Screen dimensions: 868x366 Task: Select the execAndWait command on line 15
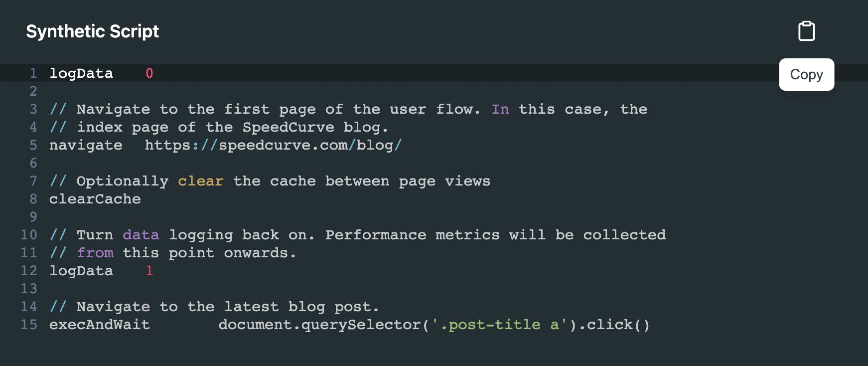coord(99,325)
